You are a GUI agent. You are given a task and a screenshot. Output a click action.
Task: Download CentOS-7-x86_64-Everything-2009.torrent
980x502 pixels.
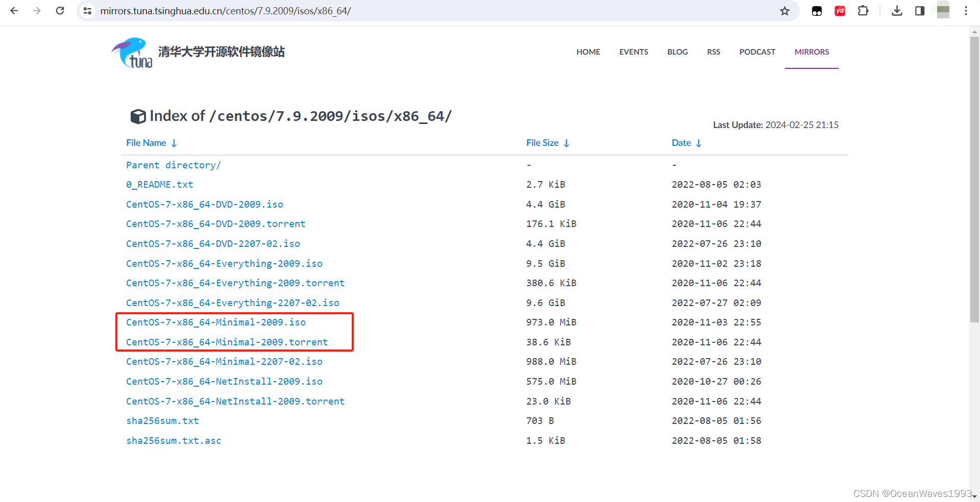tap(235, 283)
